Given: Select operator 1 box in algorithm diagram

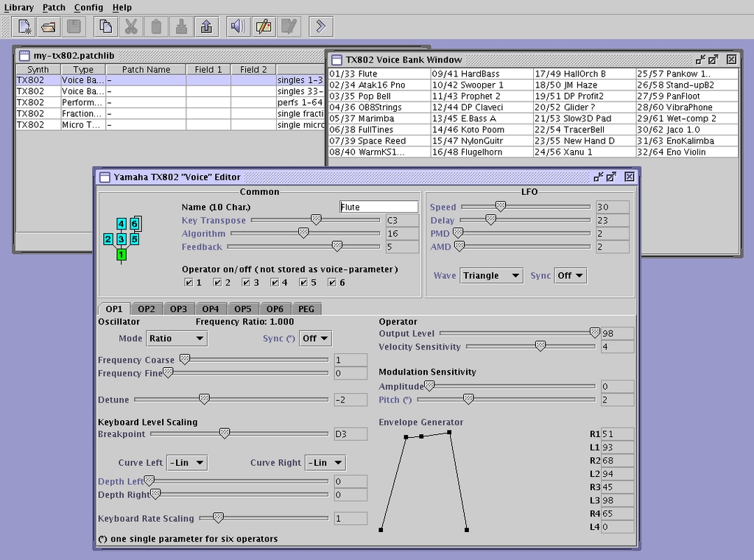Looking at the screenshot, I should click(121, 254).
